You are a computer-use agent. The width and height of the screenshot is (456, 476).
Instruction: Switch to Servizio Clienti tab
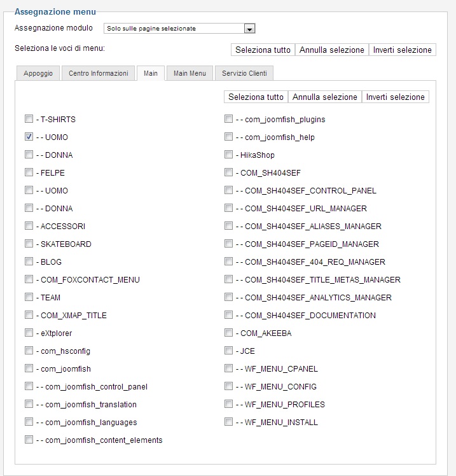244,74
